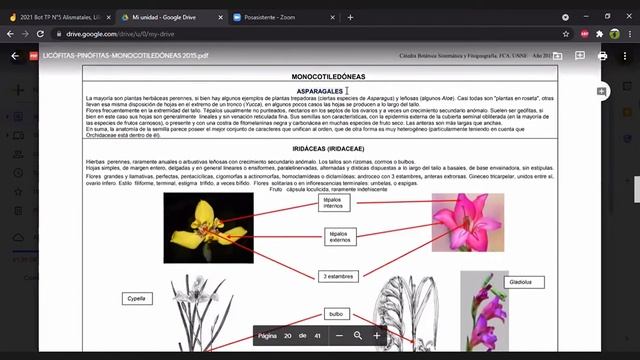Click the tépalos internos label
The width and height of the screenshot is (640, 360).
pyautogui.click(x=334, y=203)
